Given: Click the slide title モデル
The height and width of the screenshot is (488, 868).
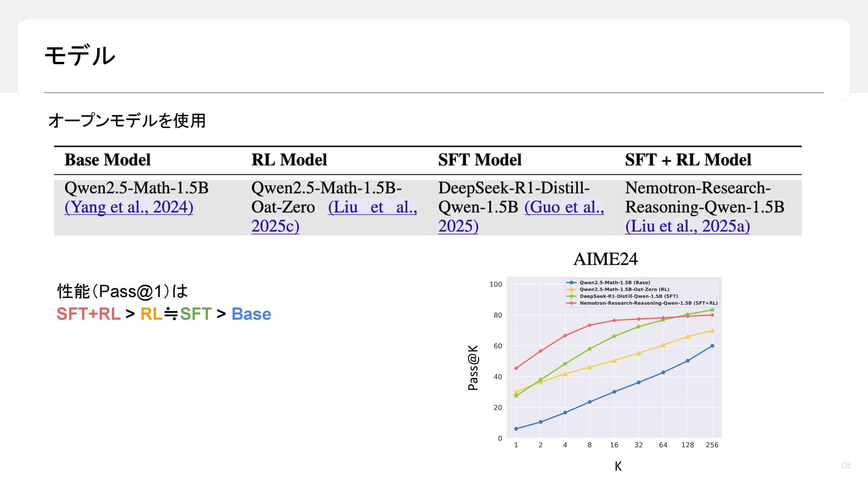Looking at the screenshot, I should (80, 56).
